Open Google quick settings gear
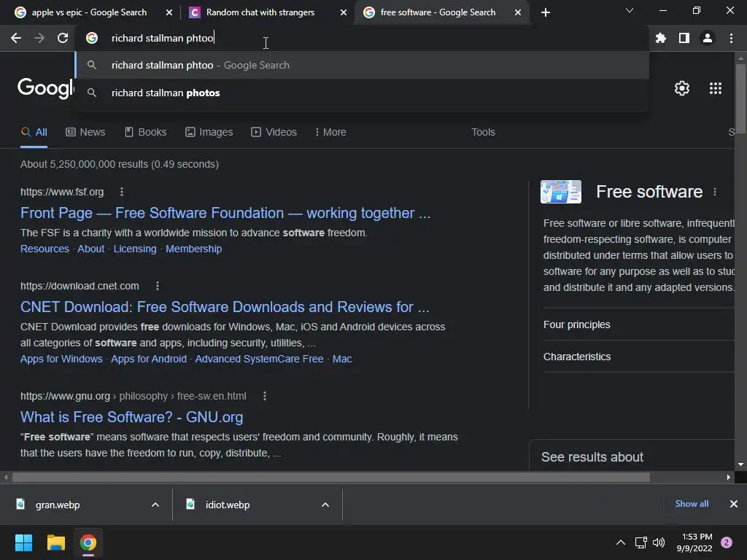The image size is (747, 560). 682,88
